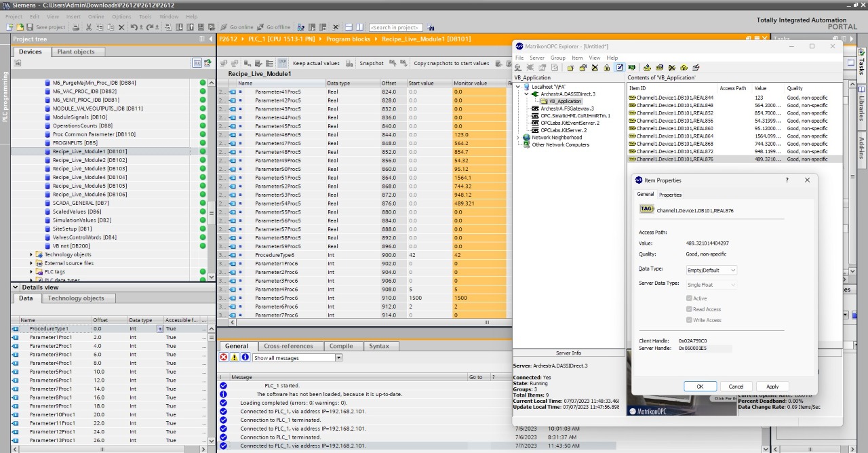Click the Parameter53Proc5 row name
Screen dimensions: 868x453
[x=278, y=195]
